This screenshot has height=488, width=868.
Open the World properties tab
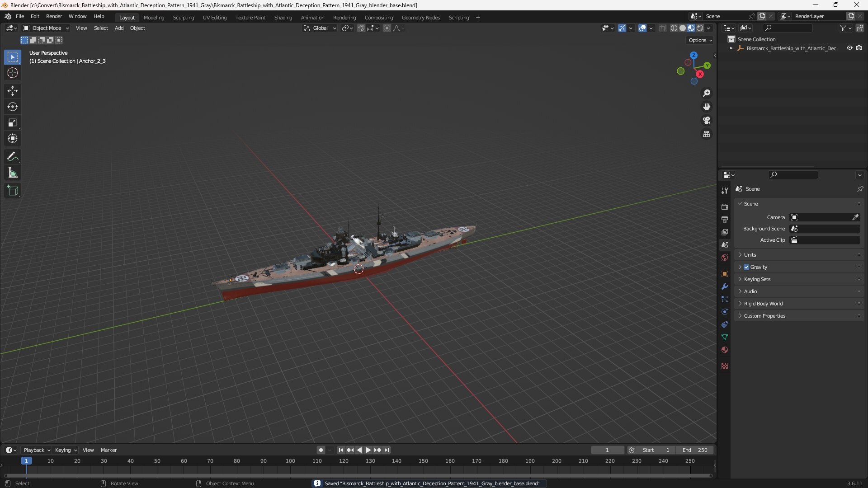(x=725, y=258)
